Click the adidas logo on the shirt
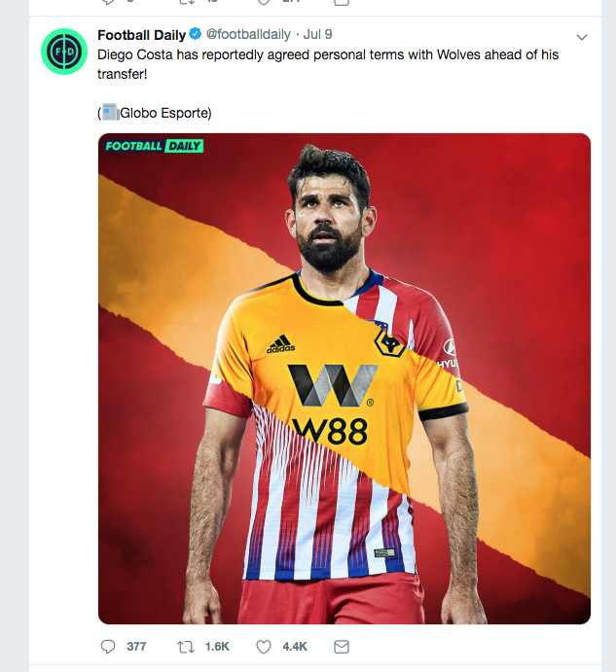 click(280, 344)
